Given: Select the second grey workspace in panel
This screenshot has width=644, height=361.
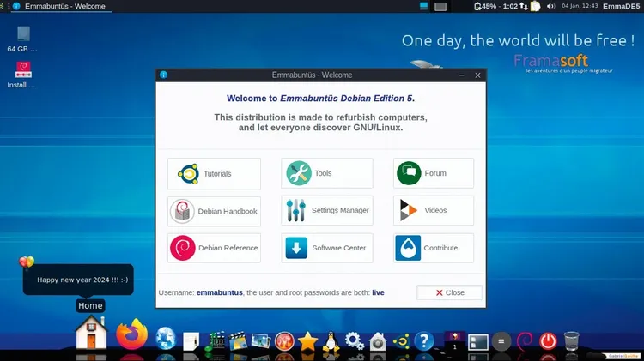Looking at the screenshot, I should [440, 6].
